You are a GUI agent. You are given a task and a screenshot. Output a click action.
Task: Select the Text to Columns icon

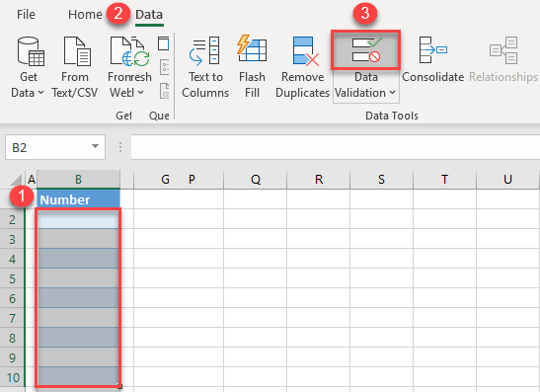[204, 51]
